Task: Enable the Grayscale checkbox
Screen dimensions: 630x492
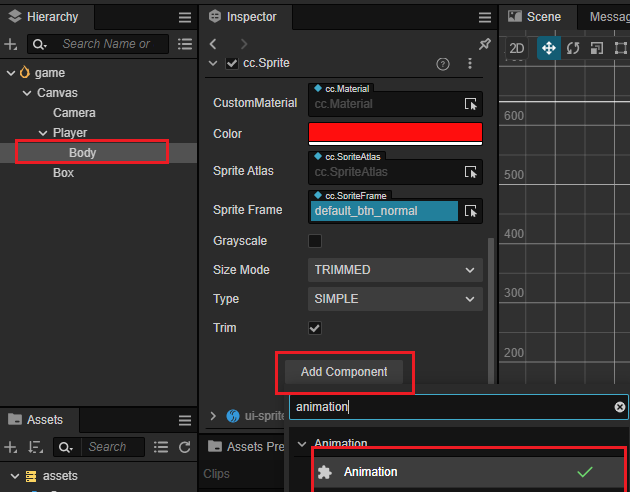Action: 315,241
